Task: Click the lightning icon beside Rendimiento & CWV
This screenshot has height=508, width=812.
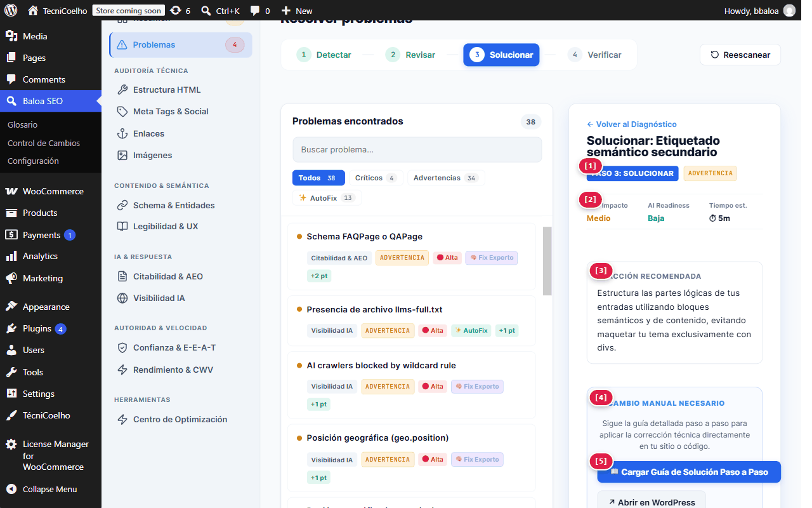Action: pos(122,370)
